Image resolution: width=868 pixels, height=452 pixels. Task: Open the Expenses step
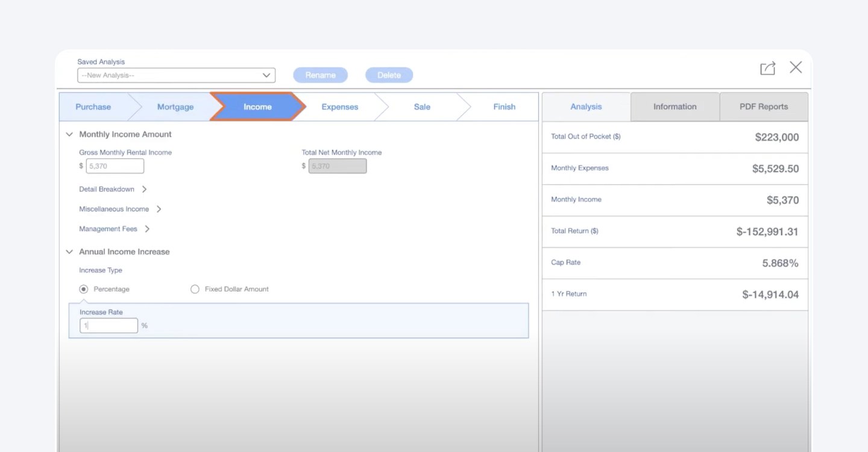click(339, 107)
